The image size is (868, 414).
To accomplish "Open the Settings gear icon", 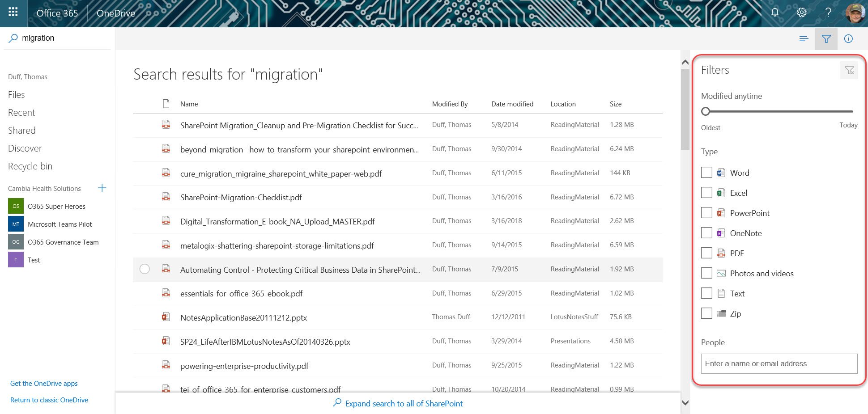I will (801, 13).
